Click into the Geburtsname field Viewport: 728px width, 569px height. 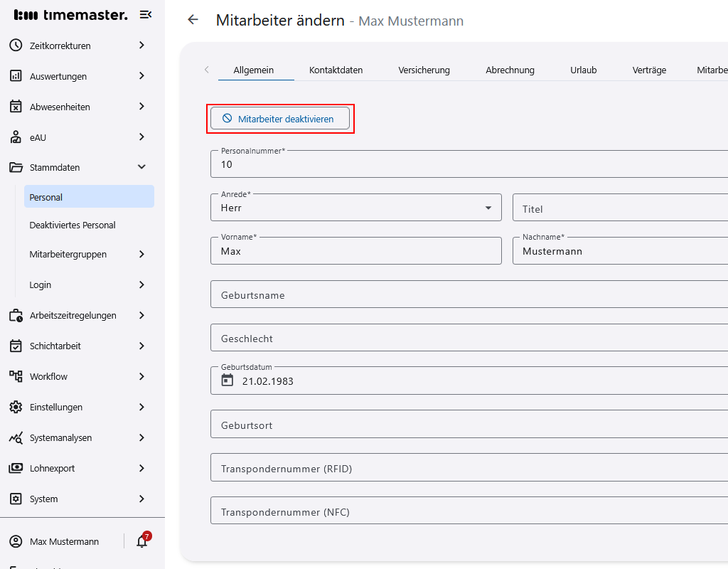pyautogui.click(x=469, y=294)
